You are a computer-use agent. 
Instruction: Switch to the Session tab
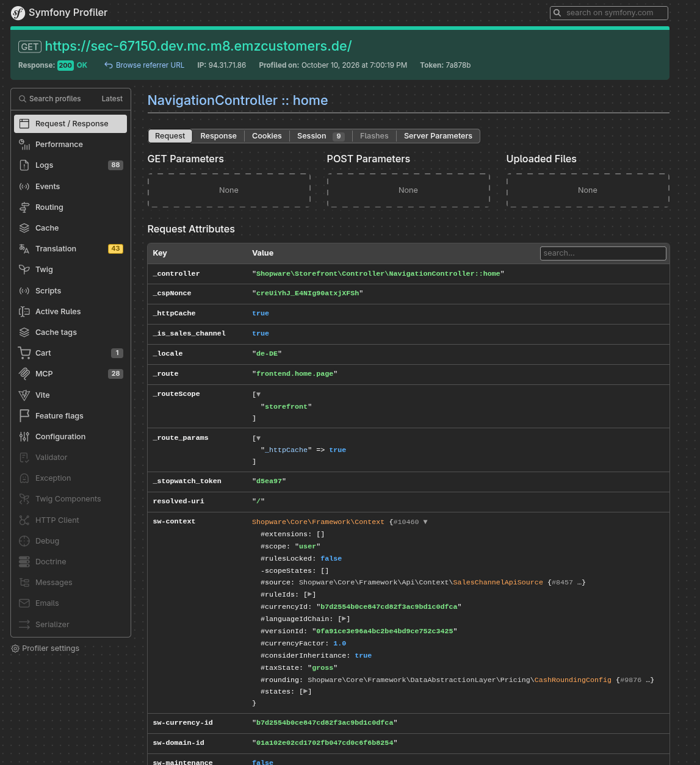click(320, 136)
